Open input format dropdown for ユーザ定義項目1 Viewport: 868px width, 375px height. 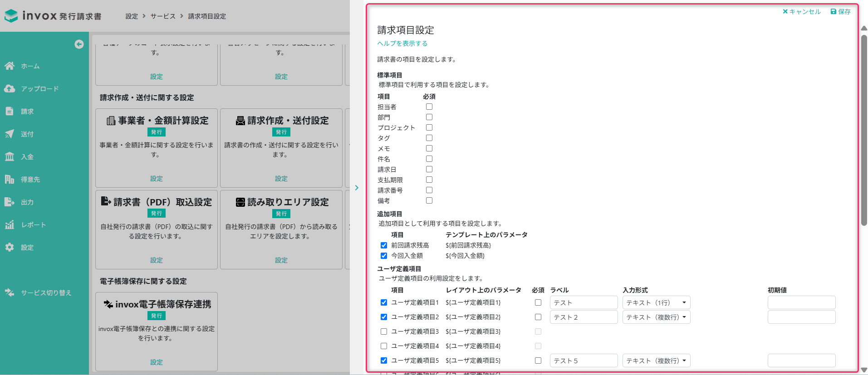[656, 302]
